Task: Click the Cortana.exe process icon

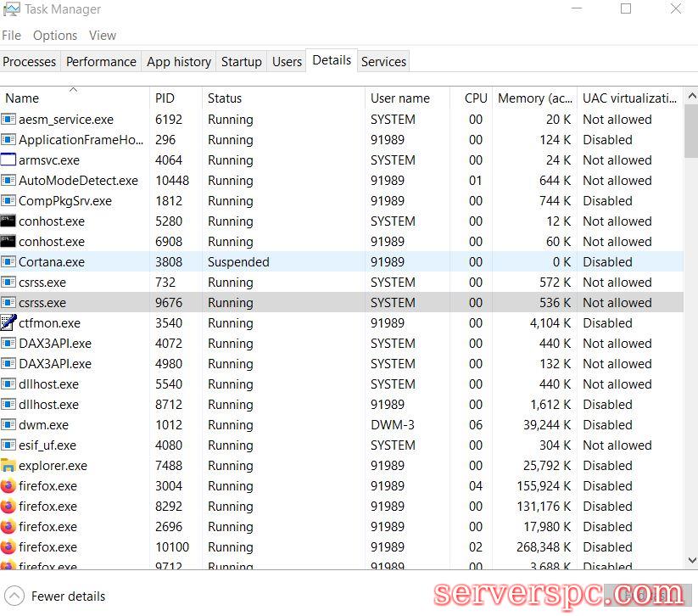Action: 8,262
